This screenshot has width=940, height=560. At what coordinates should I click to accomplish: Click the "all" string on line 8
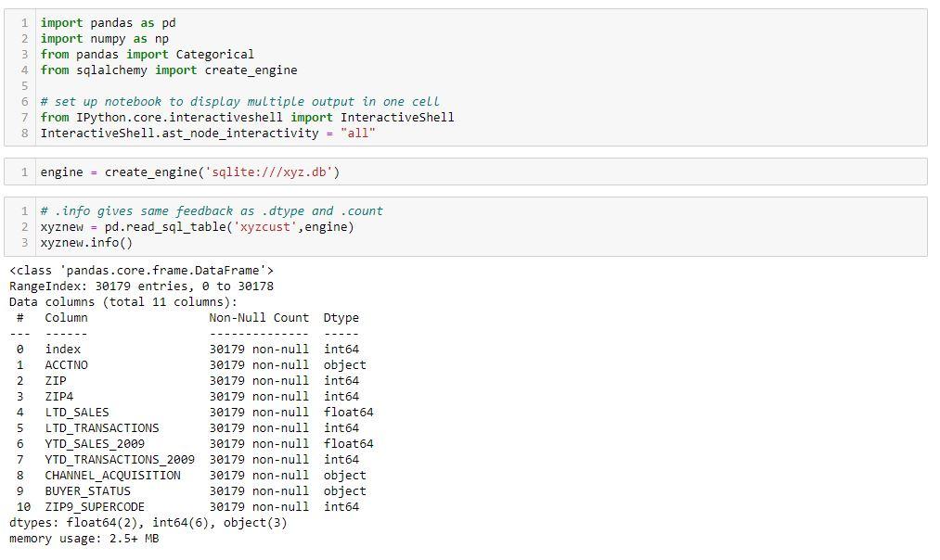(358, 132)
